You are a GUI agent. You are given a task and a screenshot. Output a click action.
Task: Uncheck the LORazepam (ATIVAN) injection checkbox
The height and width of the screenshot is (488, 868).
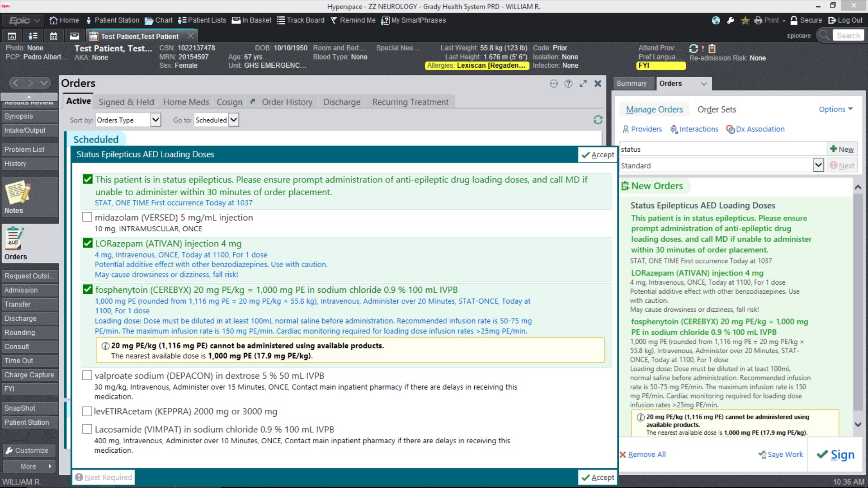pyautogui.click(x=88, y=244)
